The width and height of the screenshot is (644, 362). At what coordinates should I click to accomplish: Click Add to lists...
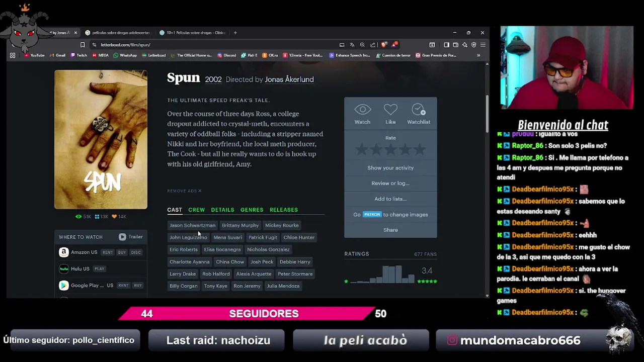tap(390, 199)
